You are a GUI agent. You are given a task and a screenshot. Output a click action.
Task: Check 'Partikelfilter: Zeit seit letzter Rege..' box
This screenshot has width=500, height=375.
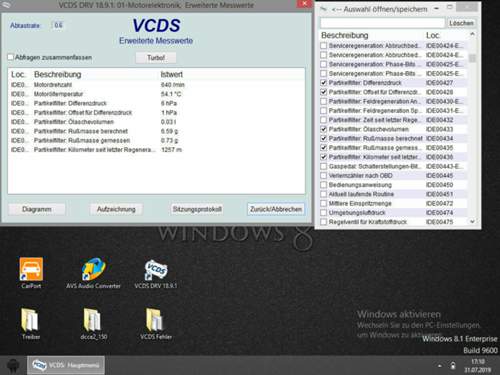324,120
